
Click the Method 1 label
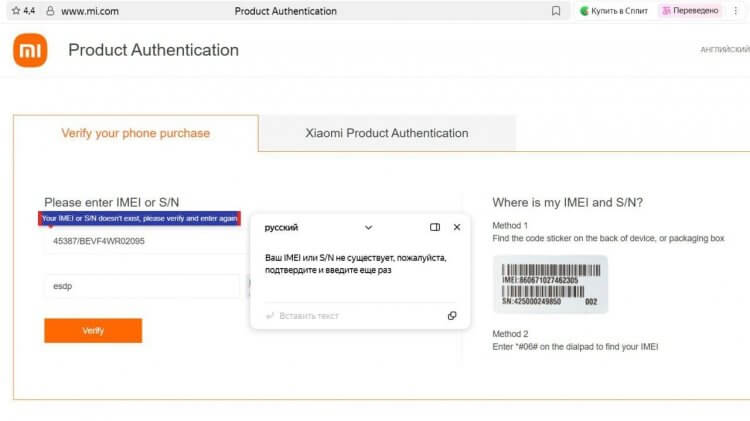pyautogui.click(x=510, y=225)
